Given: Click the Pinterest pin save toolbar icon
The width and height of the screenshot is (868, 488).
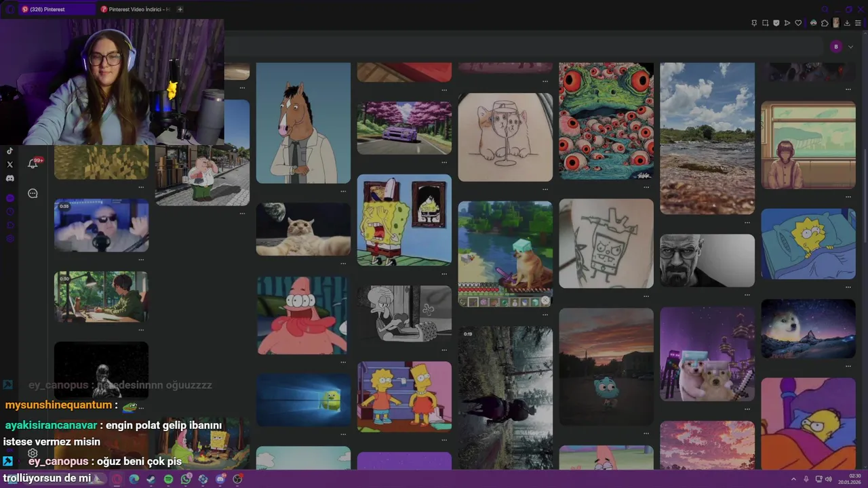Looking at the screenshot, I should (x=754, y=23).
